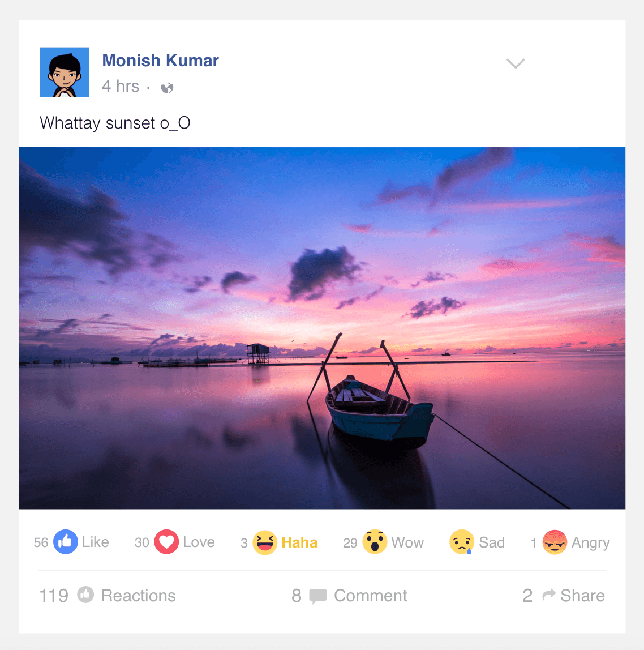
Task: Toggle the Haha reaction label
Action: tap(299, 542)
